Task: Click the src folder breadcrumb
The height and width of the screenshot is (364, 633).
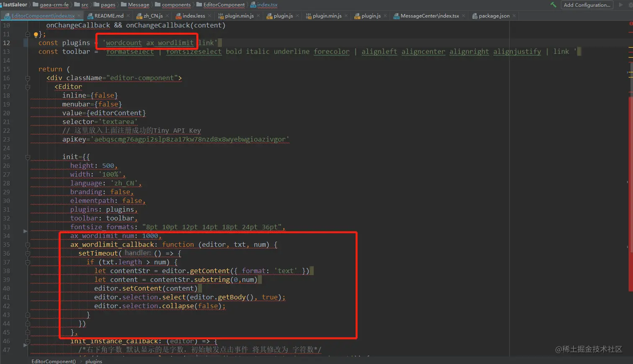Action: 81,5
